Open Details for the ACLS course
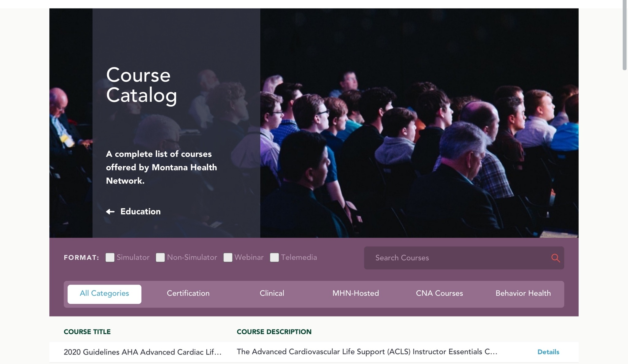 tap(548, 352)
